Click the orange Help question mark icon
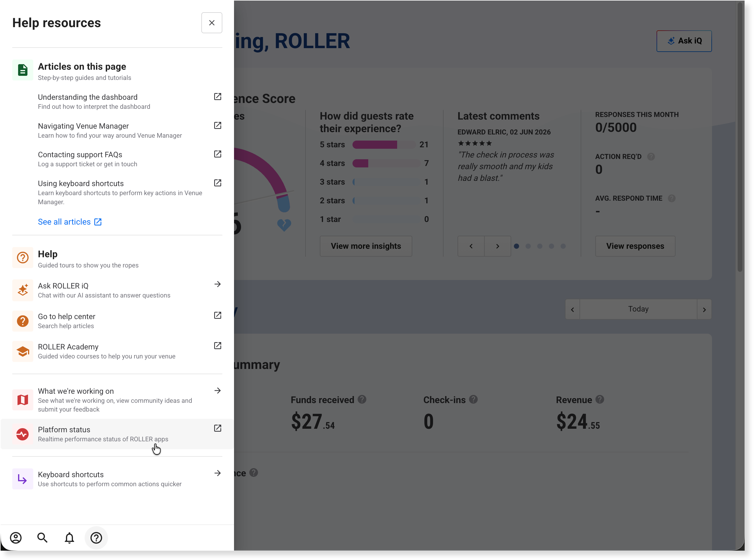The width and height of the screenshot is (754, 560). tap(23, 258)
